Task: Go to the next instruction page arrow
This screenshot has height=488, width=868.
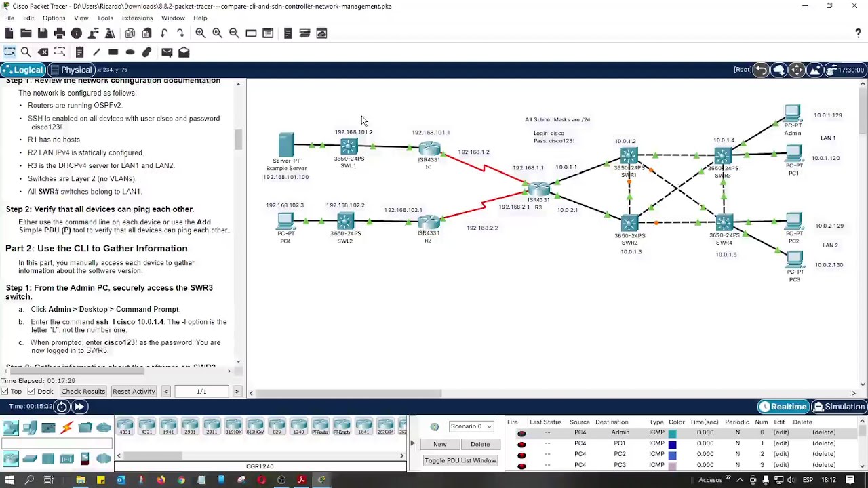Action: coord(237,392)
